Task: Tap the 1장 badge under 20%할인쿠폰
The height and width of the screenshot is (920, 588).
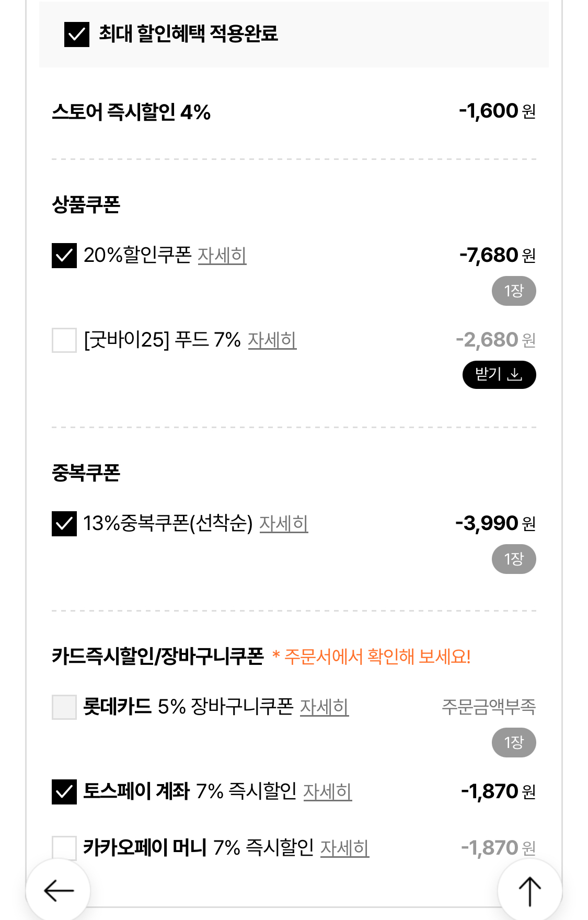Action: pyautogui.click(x=513, y=291)
